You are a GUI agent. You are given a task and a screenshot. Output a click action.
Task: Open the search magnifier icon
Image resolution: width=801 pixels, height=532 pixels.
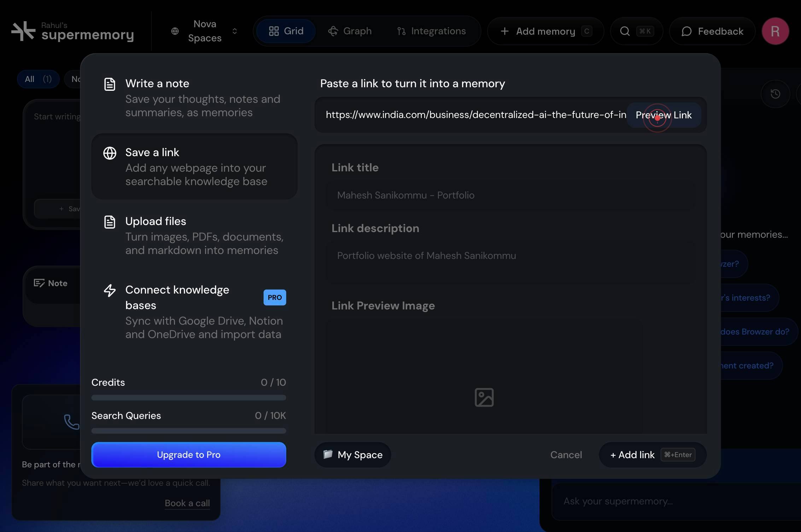coord(625,31)
